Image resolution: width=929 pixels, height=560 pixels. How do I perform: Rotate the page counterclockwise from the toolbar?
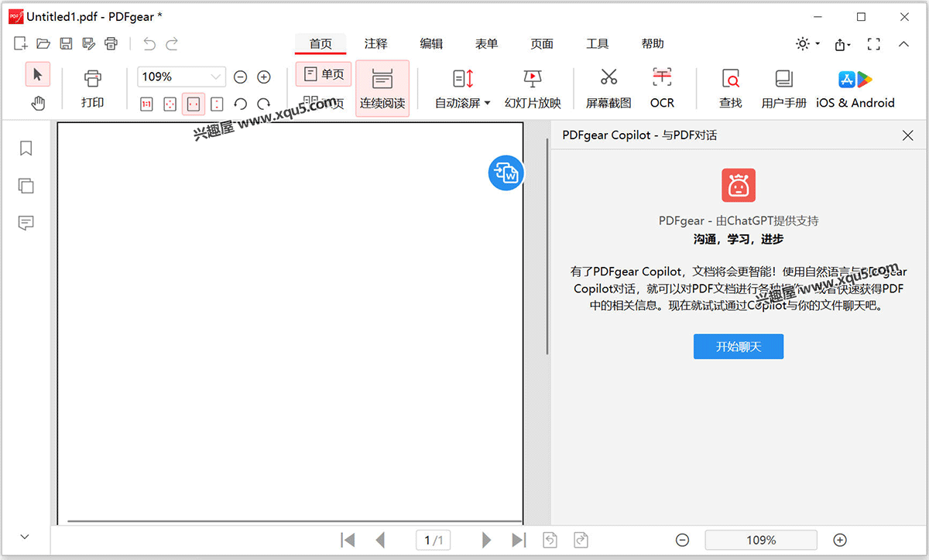241,104
